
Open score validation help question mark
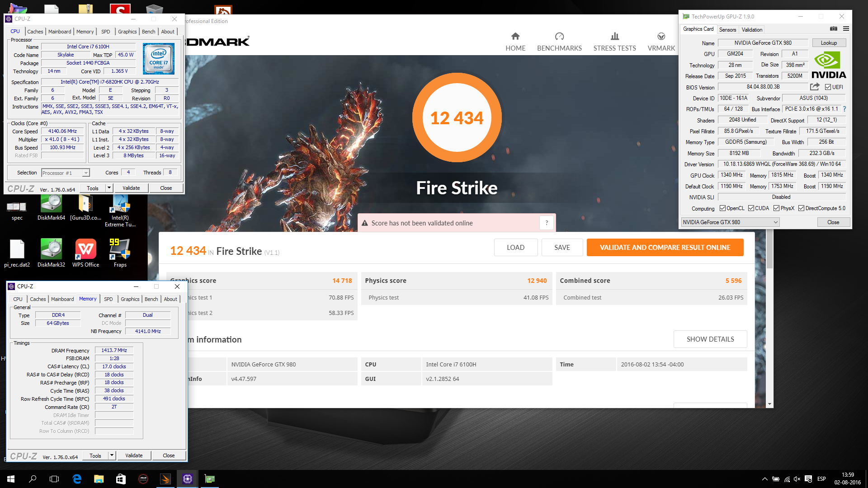click(547, 223)
